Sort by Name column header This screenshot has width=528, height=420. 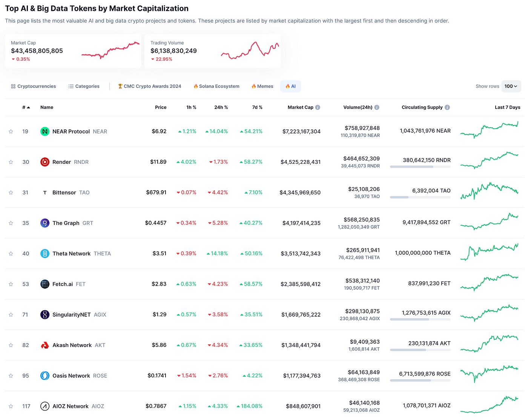[x=47, y=108]
